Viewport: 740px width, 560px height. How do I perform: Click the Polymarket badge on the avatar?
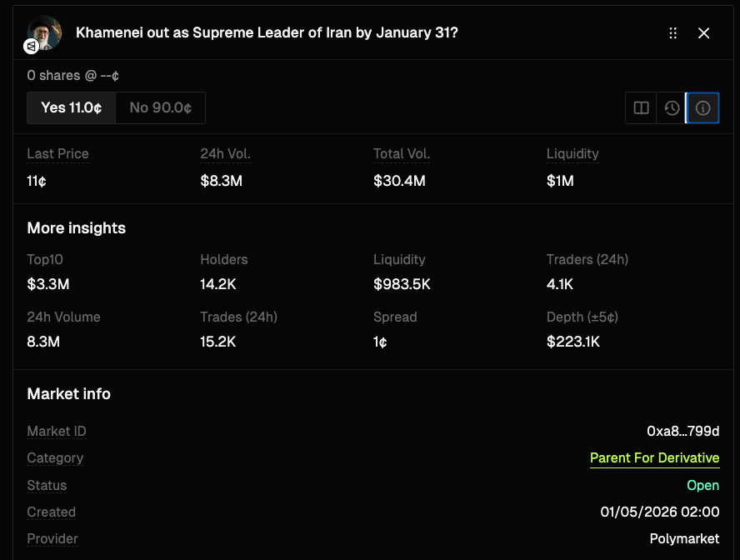point(32,47)
